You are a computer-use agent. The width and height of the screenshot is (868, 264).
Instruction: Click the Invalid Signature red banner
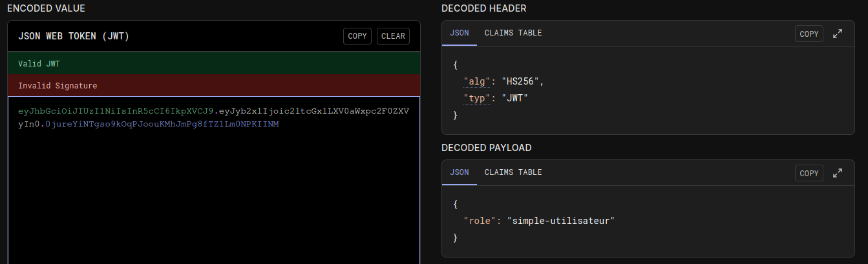pyautogui.click(x=213, y=85)
